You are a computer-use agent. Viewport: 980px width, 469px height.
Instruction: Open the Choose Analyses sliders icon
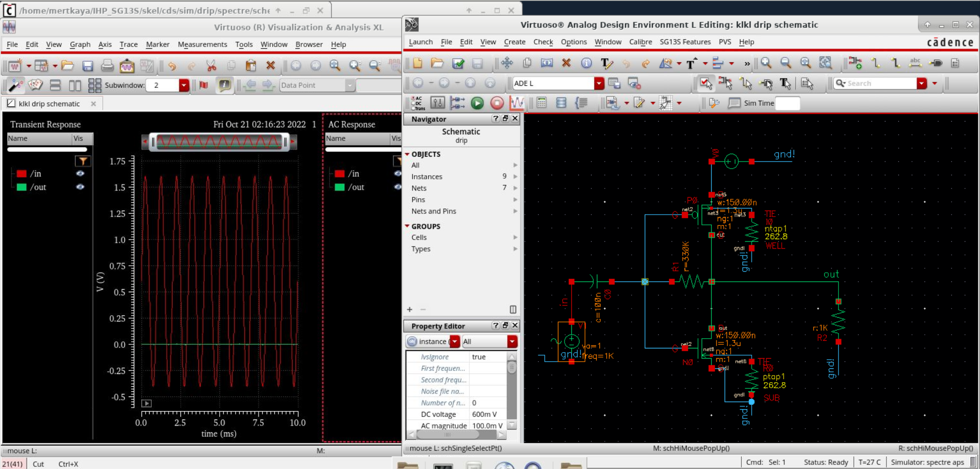click(437, 103)
